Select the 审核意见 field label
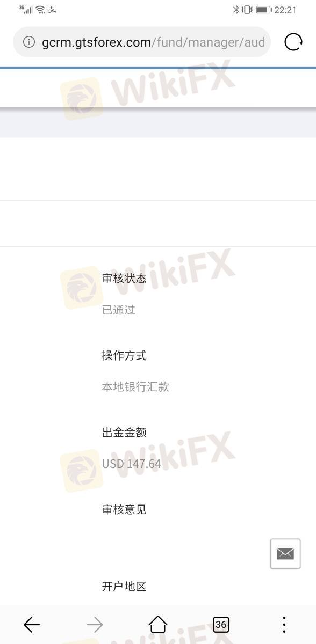Image resolution: width=316 pixels, height=644 pixels. 124,509
